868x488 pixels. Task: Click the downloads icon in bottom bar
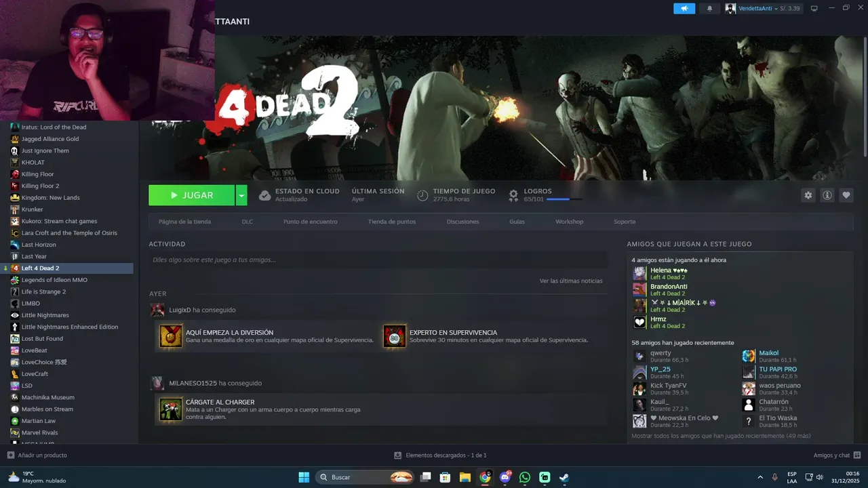click(398, 455)
